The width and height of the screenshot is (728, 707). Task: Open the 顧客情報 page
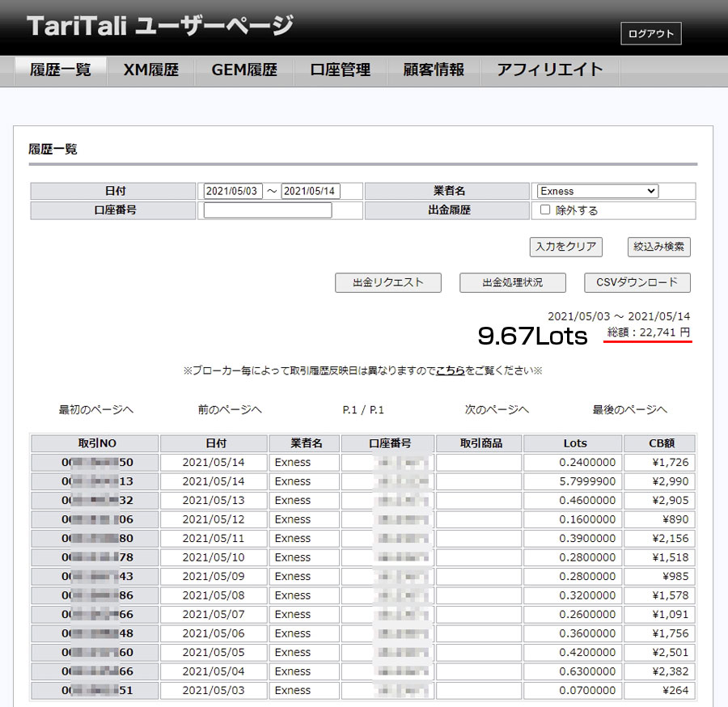click(434, 70)
